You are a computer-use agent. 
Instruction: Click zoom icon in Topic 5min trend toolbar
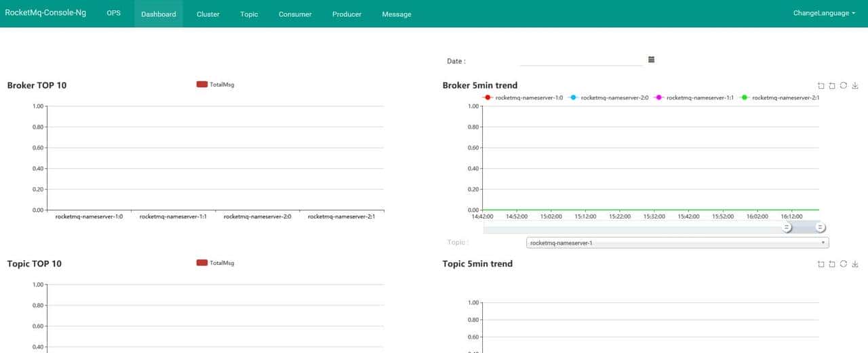(821, 264)
